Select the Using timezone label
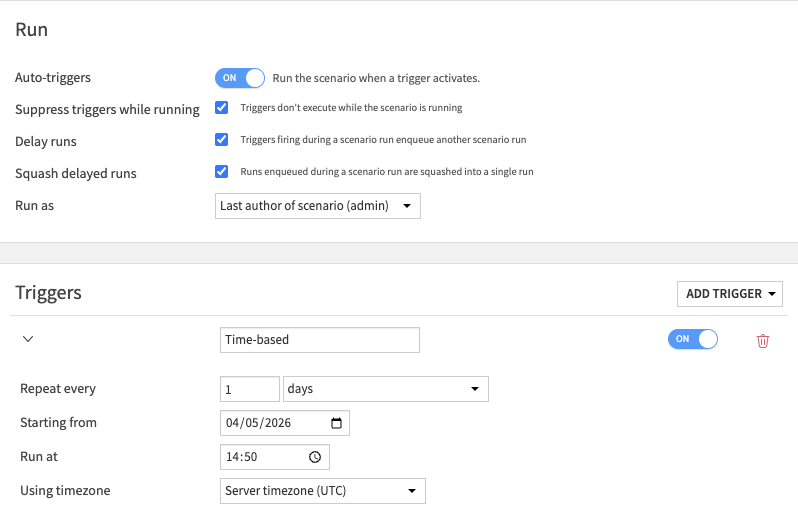Image resolution: width=798 pixels, height=532 pixels. 65,490
